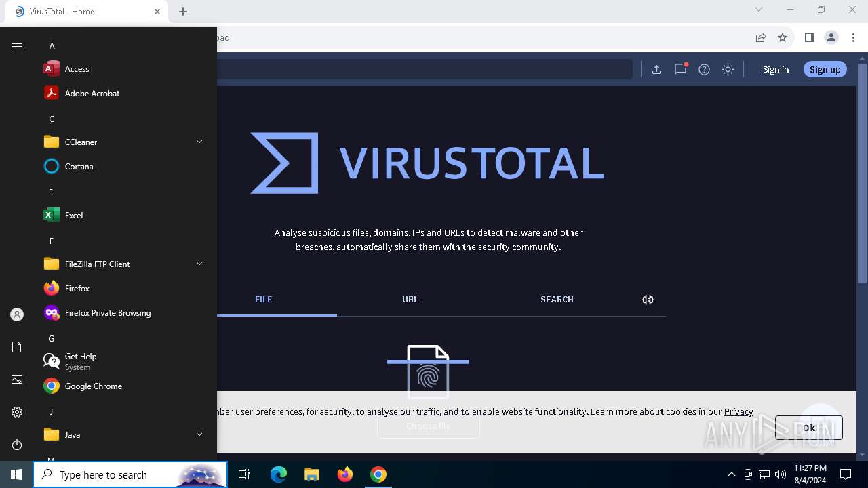Screen dimensions: 868x488
Task: Select the FILE tab
Action: [264, 300]
